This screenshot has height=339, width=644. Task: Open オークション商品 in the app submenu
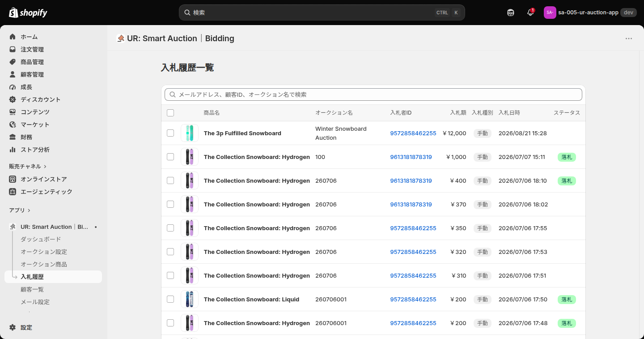click(x=44, y=264)
